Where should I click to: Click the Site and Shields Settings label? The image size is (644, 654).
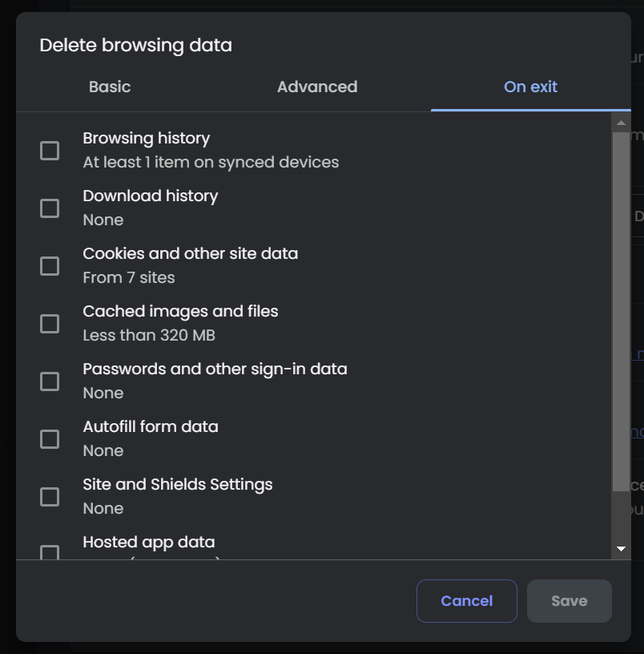click(178, 484)
